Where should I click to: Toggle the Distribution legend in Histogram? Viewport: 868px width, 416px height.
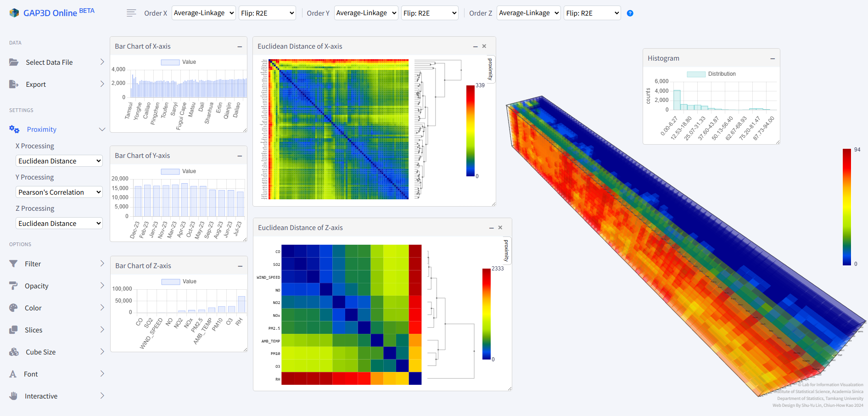[711, 74]
